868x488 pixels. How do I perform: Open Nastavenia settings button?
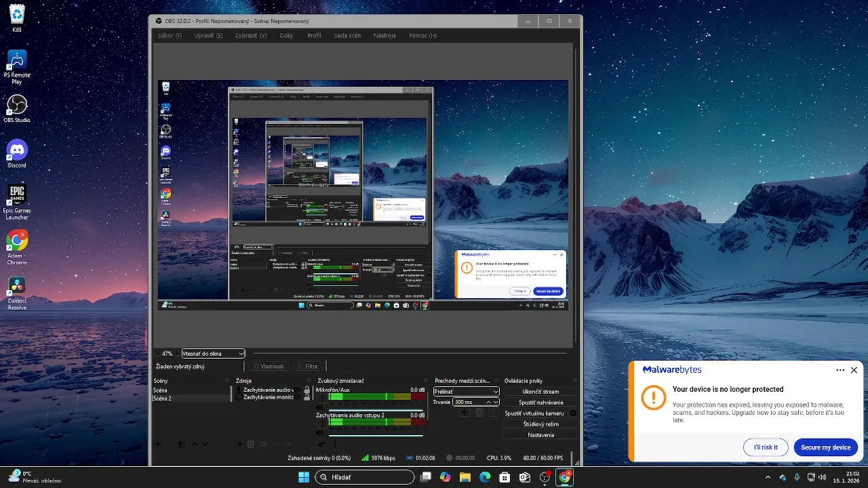(540, 434)
